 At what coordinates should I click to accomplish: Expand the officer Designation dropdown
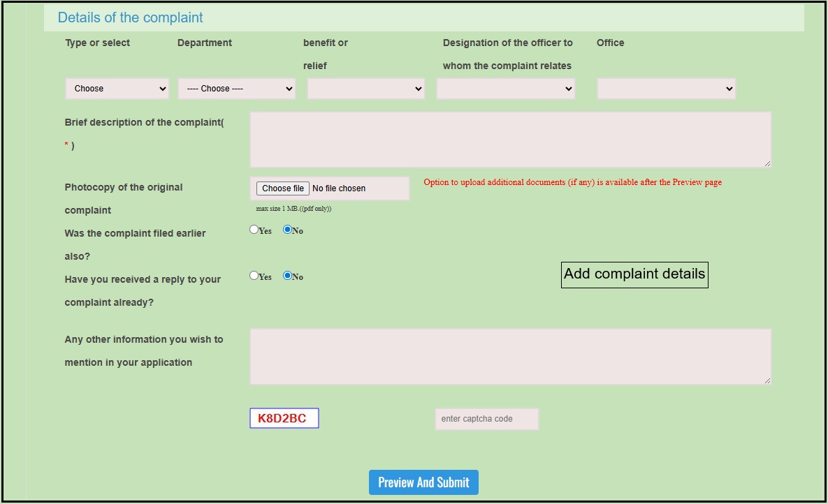(x=505, y=89)
